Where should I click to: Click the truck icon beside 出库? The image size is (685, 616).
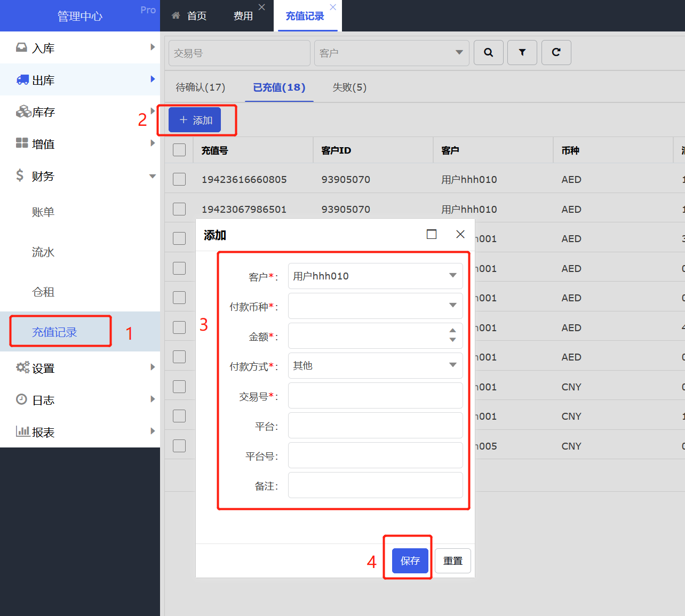22,80
